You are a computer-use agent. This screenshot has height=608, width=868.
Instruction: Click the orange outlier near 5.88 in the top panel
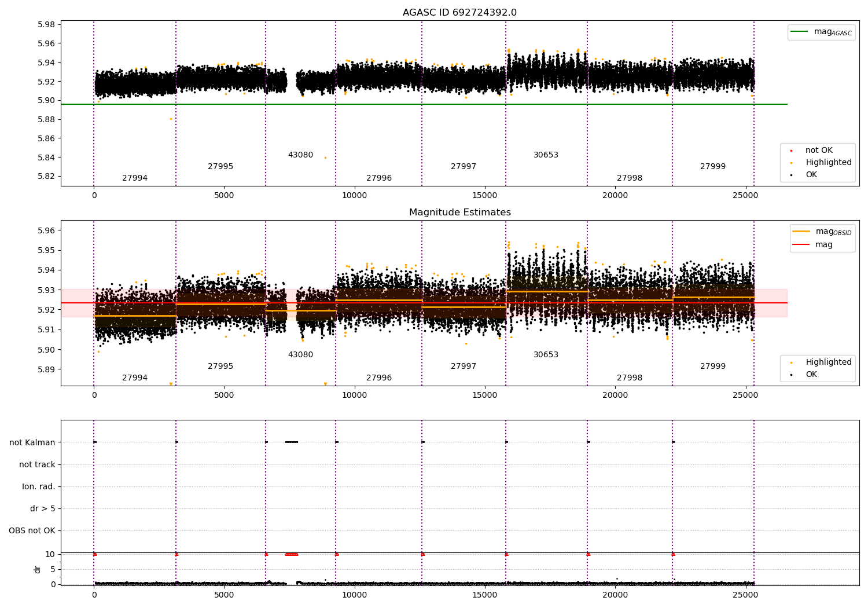coord(171,119)
